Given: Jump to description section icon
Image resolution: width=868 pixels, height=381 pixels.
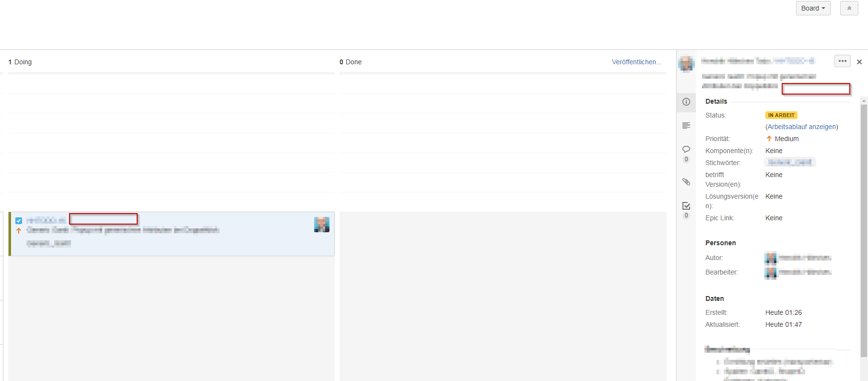Looking at the screenshot, I should 686,126.
